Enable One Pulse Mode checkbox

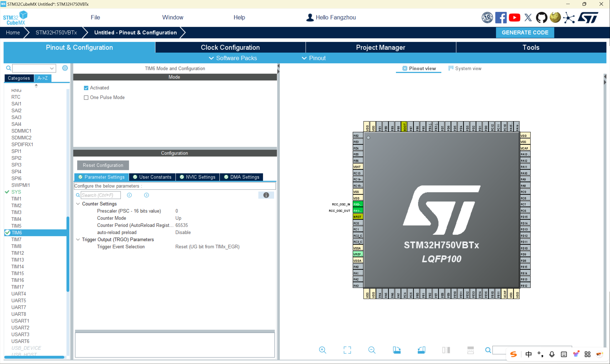(86, 97)
